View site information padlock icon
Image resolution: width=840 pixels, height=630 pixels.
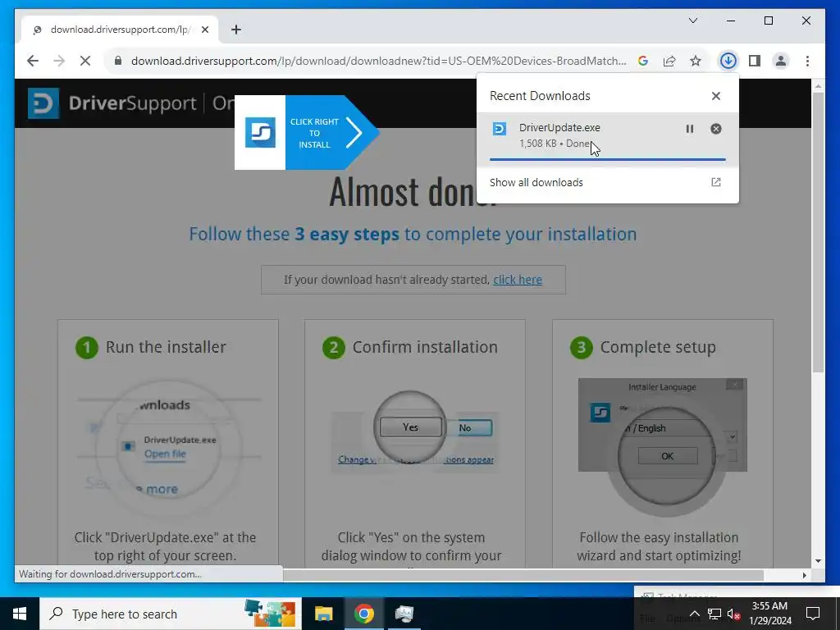118,61
